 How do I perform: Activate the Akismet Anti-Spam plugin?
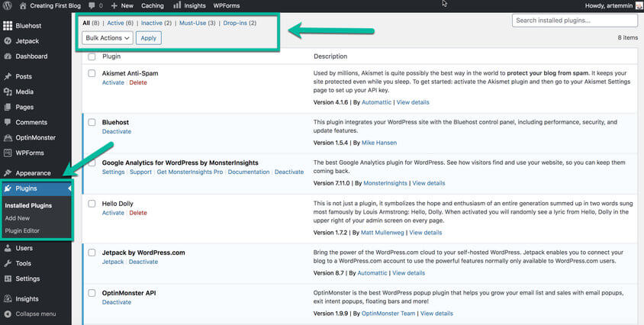(x=113, y=82)
